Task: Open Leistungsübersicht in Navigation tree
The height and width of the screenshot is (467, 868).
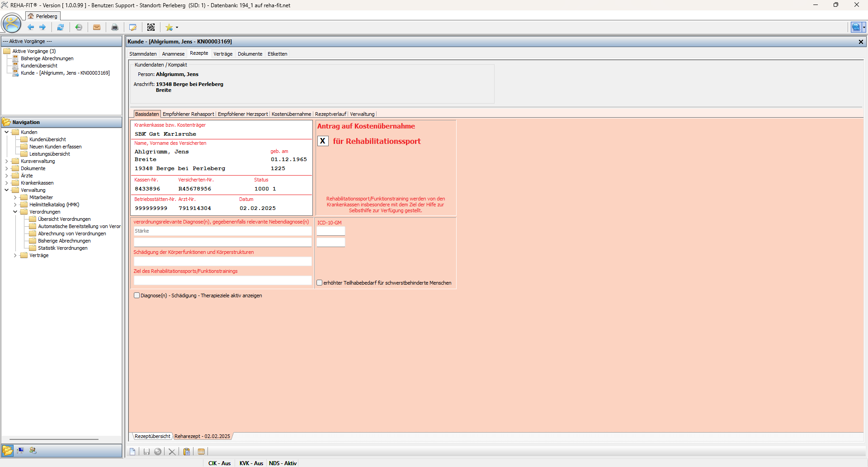Action: click(x=49, y=154)
